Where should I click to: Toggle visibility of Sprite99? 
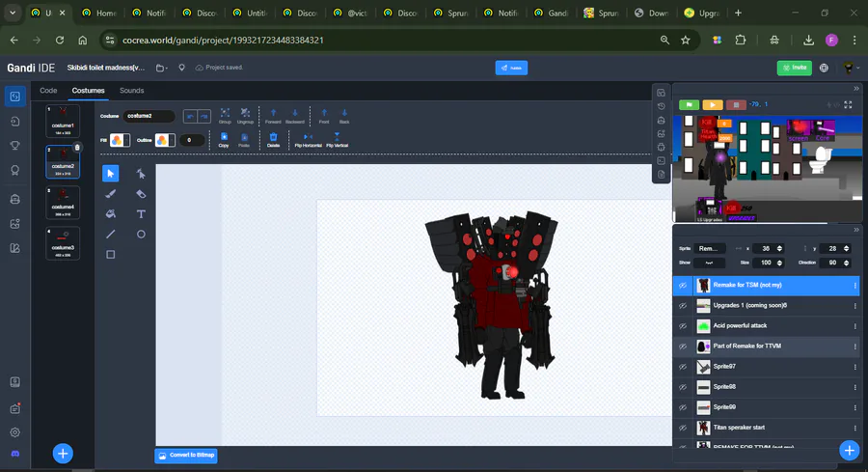(x=683, y=407)
